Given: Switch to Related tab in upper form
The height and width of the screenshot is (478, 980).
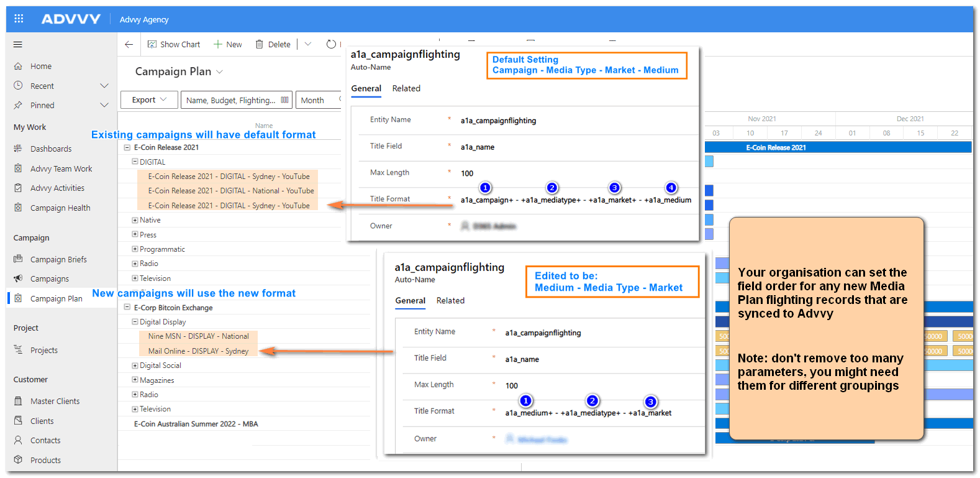Looking at the screenshot, I should (x=406, y=88).
